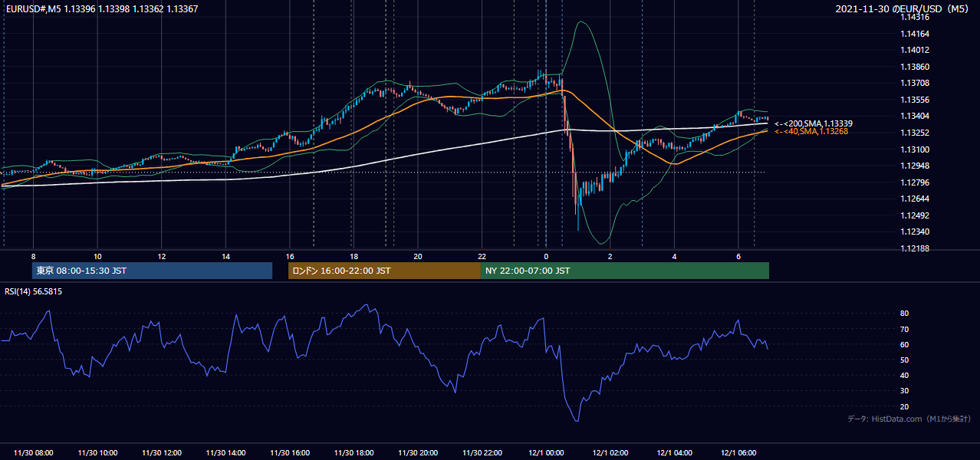The height and width of the screenshot is (460, 980).
Task: Click the bottom time label 11/30 16:00
Action: [290, 453]
